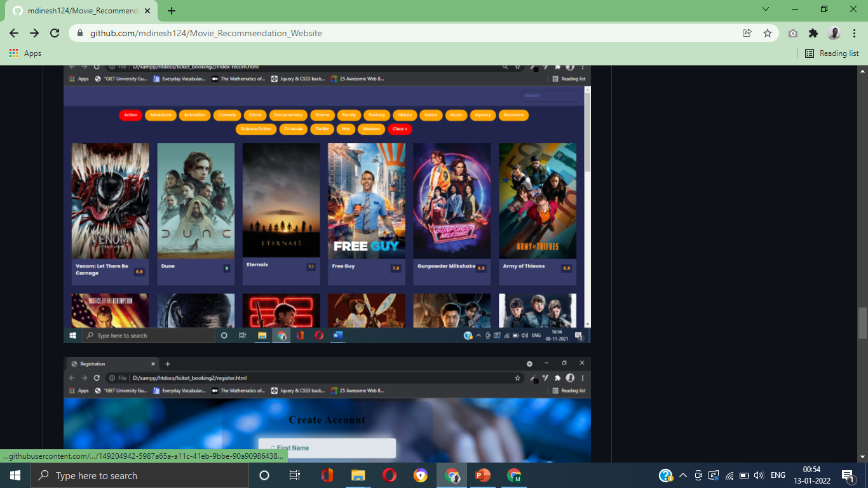Click the Eternals movie poster
The height and width of the screenshot is (488, 868).
[x=281, y=200]
